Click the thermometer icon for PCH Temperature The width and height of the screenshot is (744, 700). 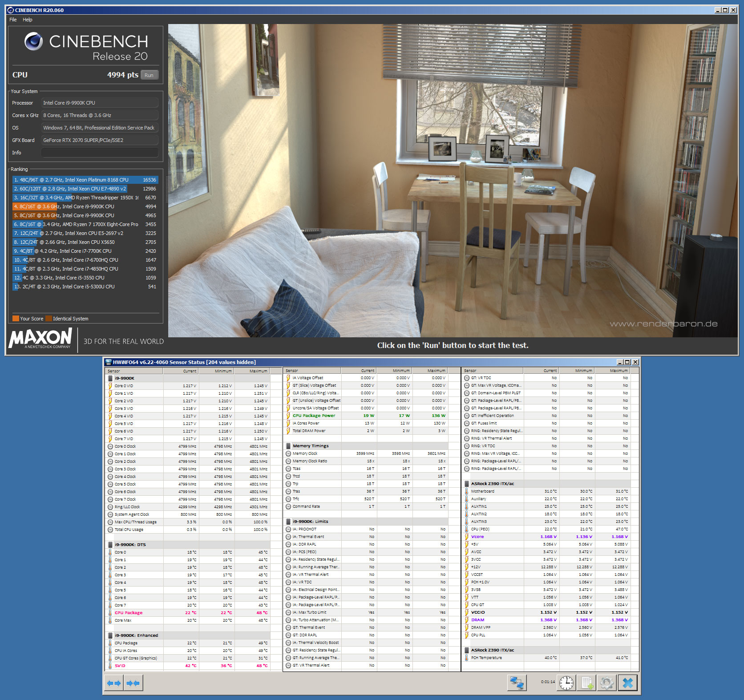tap(467, 658)
